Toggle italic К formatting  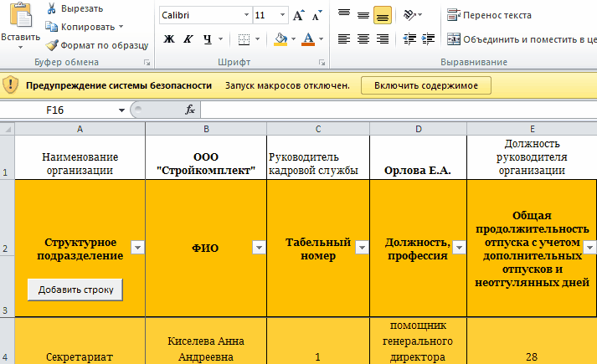point(188,38)
